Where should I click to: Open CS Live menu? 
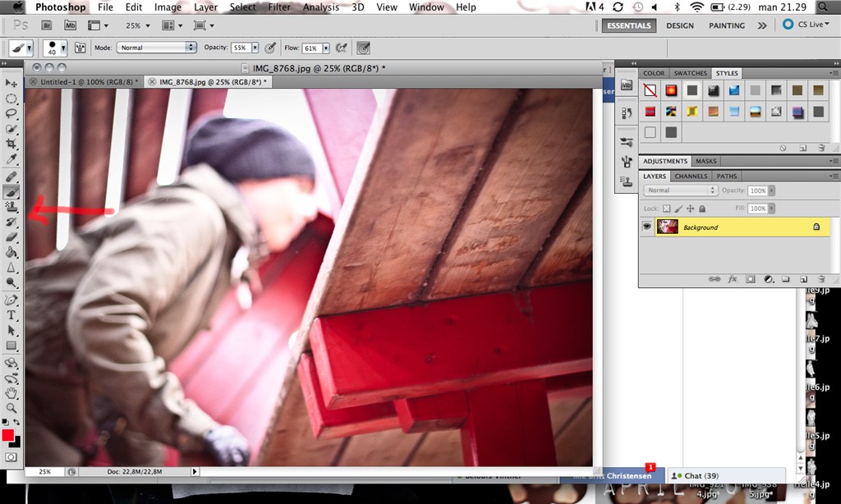tap(806, 24)
